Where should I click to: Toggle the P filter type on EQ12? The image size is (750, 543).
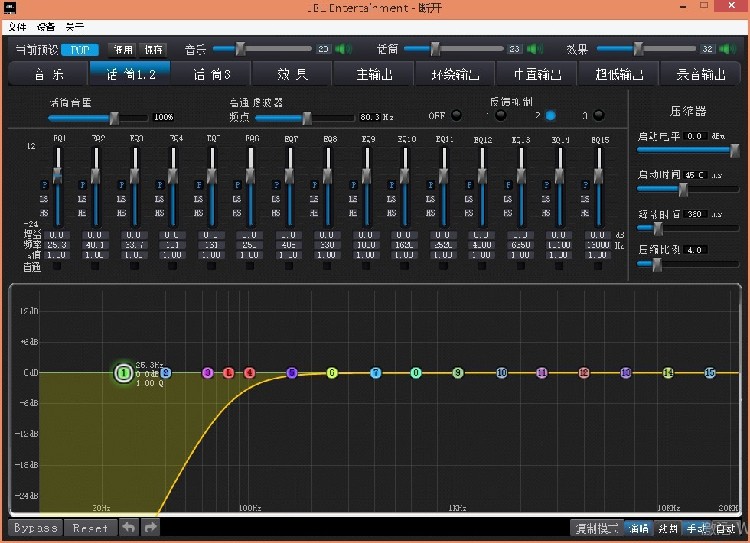click(469, 185)
